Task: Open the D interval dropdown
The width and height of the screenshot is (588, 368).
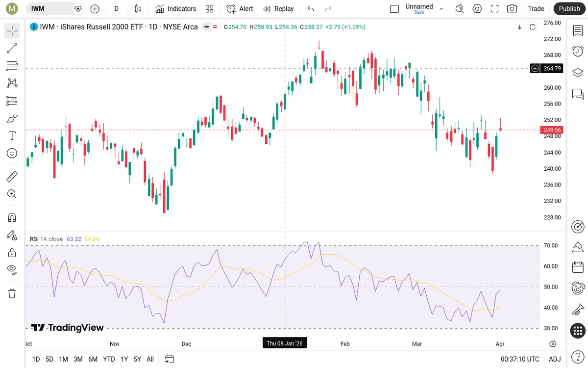Action: (116, 9)
